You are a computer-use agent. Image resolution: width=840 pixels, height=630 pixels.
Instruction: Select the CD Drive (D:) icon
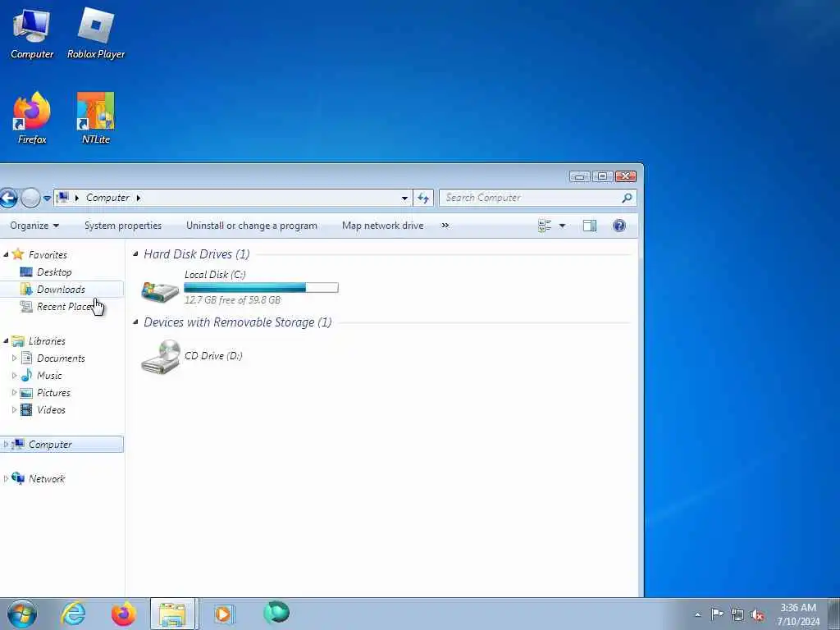(x=160, y=356)
